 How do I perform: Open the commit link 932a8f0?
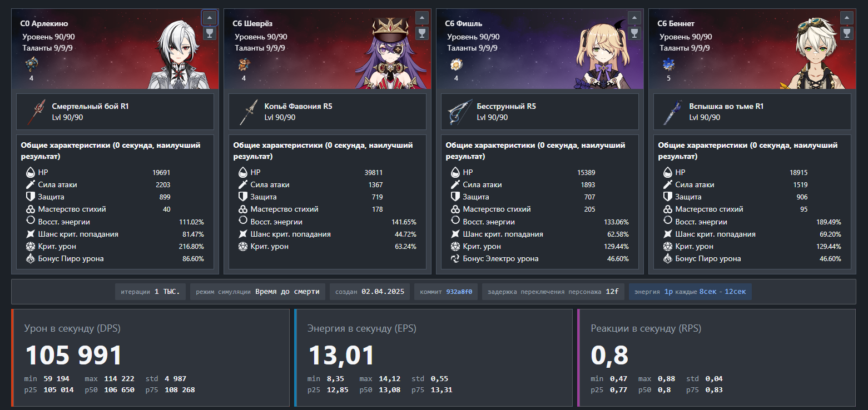459,292
